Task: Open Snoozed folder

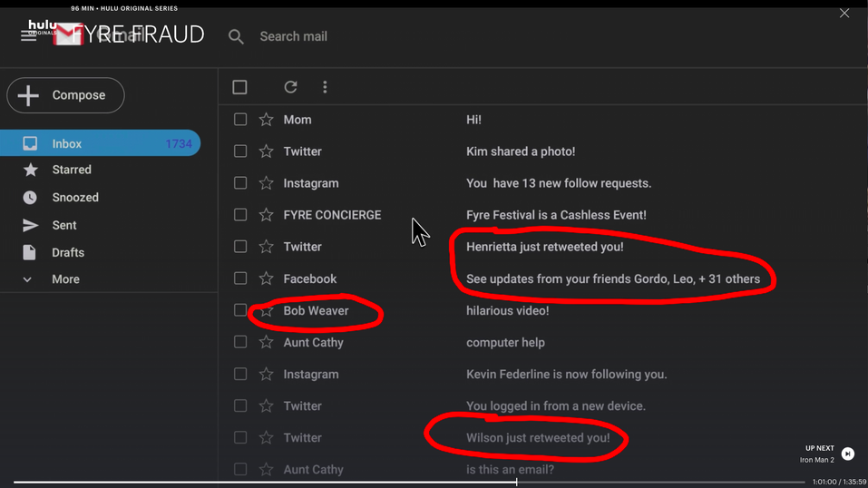Action: 75,197
